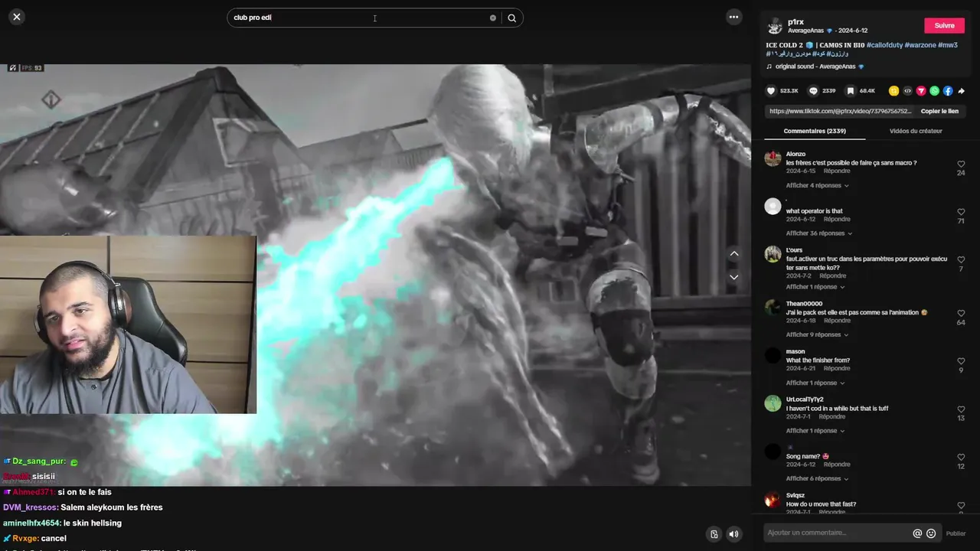Go to next video with down chevron
The width and height of the screenshot is (980, 551).
pyautogui.click(x=733, y=277)
